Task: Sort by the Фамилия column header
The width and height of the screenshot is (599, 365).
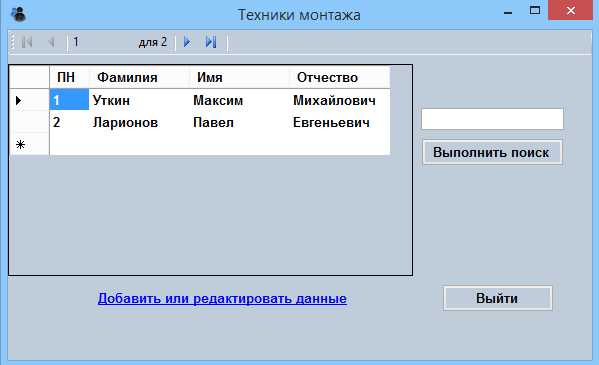Action: click(139, 78)
